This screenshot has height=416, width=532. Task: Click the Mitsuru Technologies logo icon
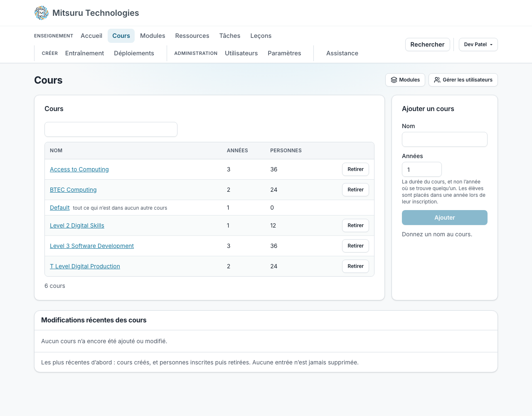coord(42,13)
